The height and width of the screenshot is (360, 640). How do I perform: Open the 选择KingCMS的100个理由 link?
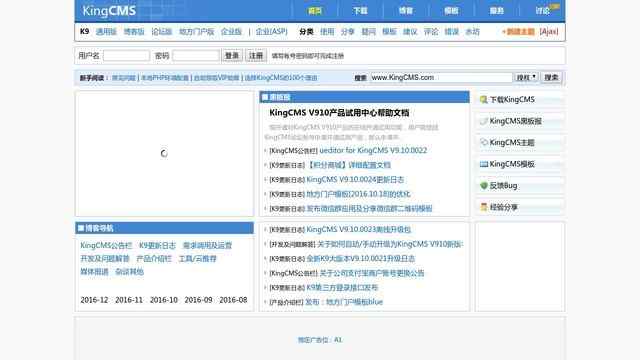tap(281, 78)
